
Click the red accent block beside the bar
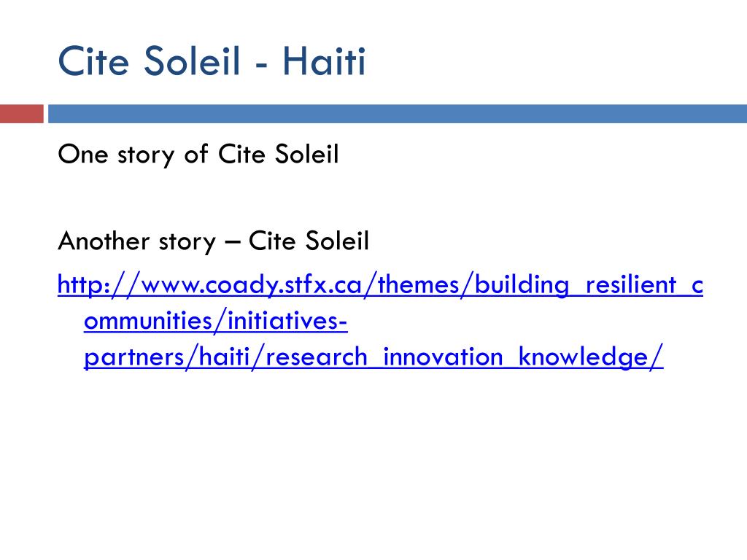(x=21, y=114)
